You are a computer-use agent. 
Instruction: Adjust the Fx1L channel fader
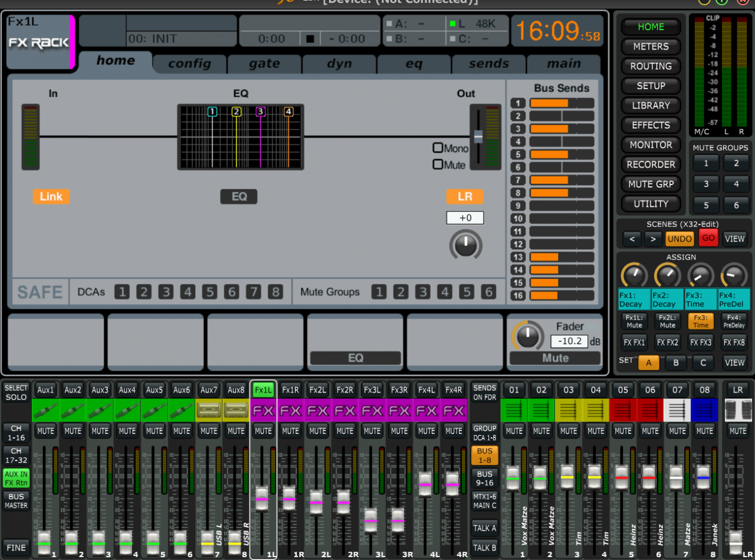tap(262, 499)
